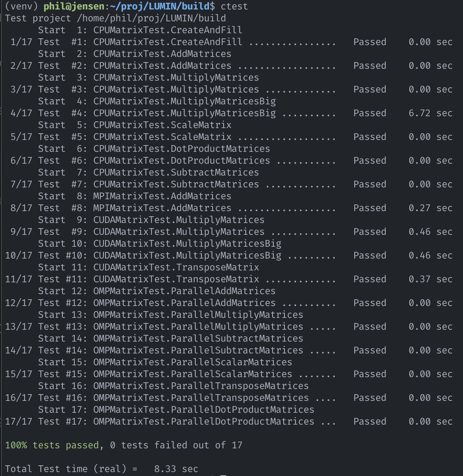The height and width of the screenshot is (476, 463).
Task: Click 'Passed' status for test 10/17
Action: click(370, 255)
